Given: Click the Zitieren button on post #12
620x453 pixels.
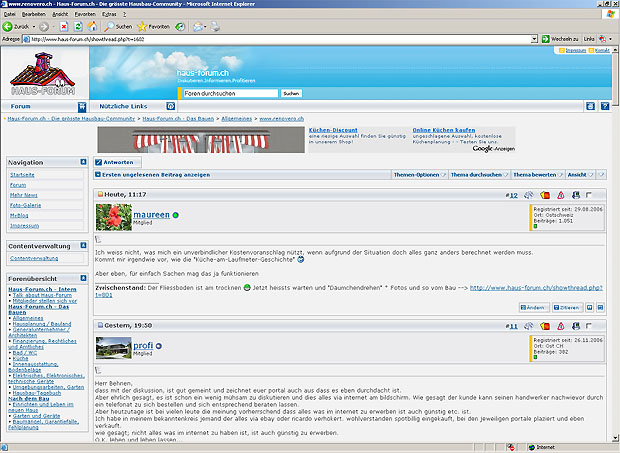Looking at the screenshot, I should (x=567, y=308).
